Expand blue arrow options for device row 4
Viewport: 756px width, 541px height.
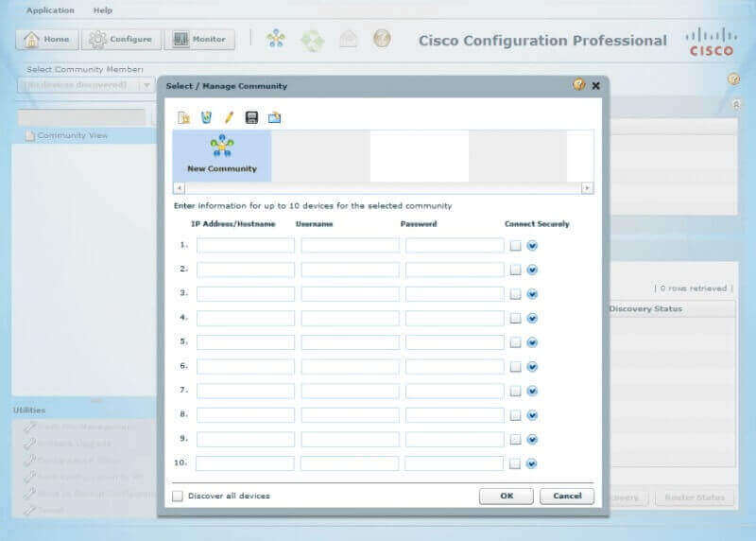click(532, 318)
